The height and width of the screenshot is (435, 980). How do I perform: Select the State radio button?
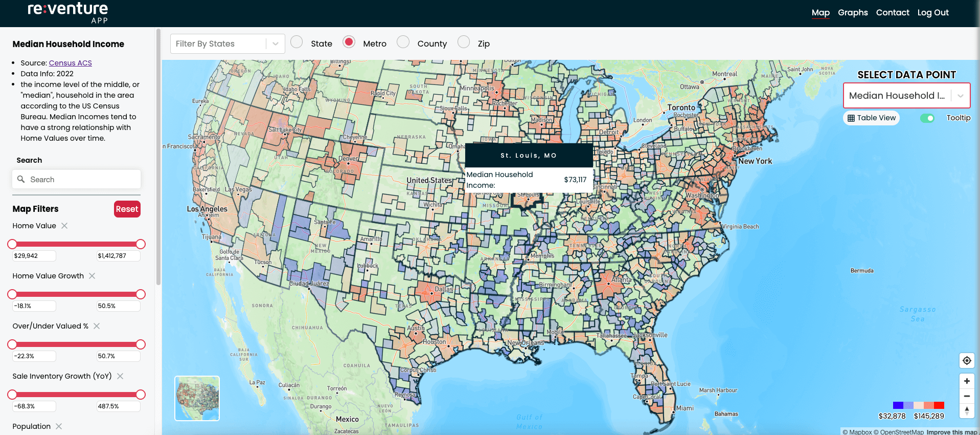pos(297,42)
